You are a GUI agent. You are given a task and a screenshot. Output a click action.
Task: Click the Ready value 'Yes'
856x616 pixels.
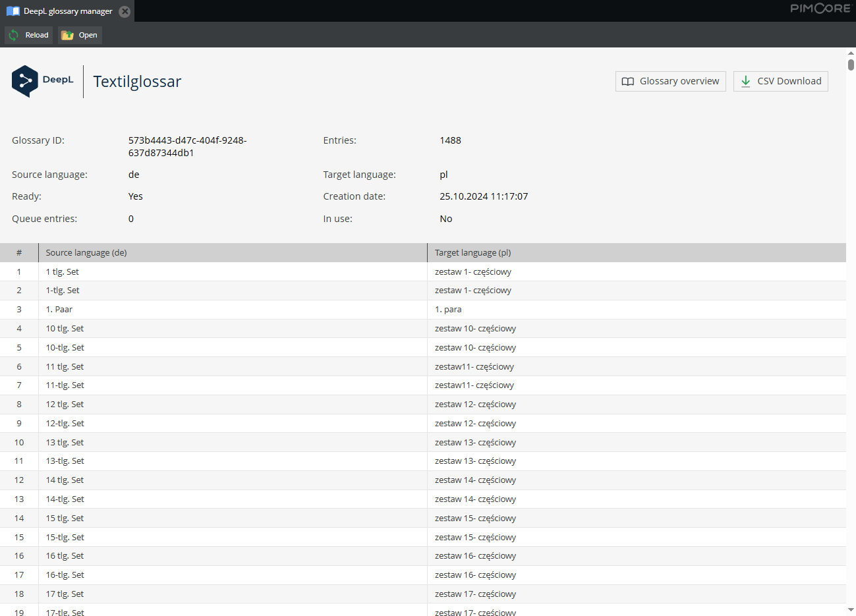click(135, 196)
